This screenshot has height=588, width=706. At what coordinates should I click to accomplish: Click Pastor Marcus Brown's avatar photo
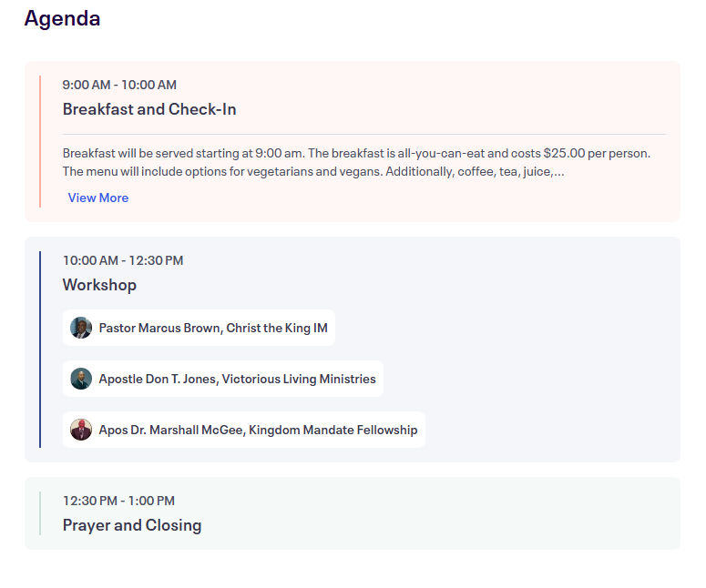[81, 328]
